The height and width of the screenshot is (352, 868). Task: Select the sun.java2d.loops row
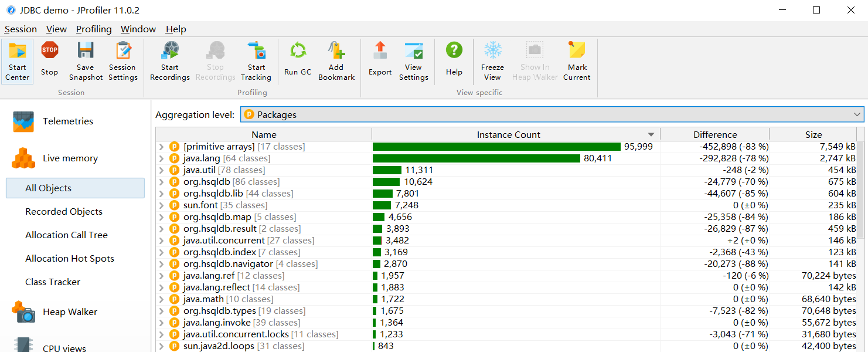506,346
